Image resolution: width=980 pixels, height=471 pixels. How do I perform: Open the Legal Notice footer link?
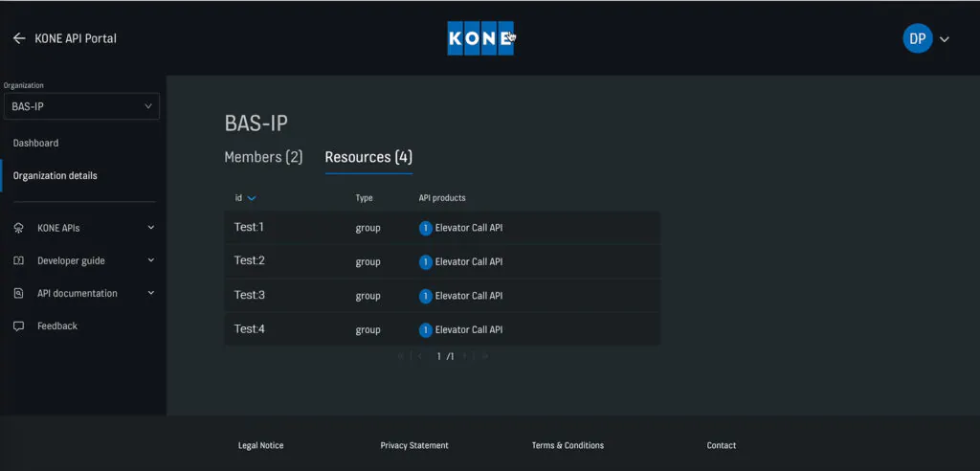coord(260,445)
